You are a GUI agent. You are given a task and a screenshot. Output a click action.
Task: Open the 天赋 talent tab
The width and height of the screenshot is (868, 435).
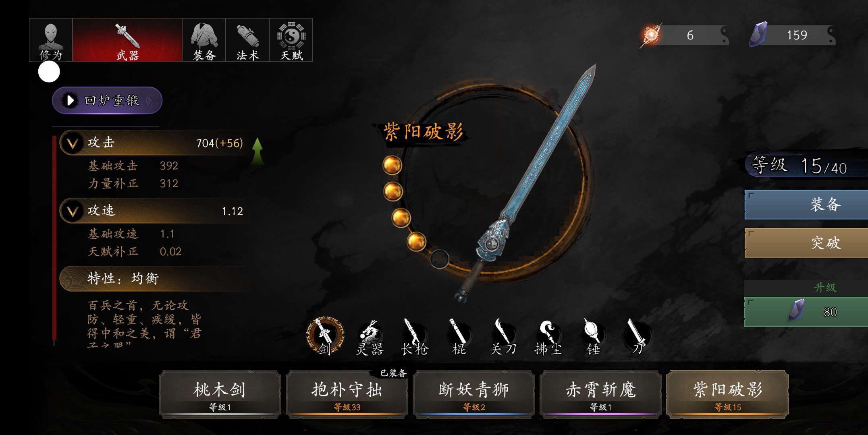coord(291,40)
